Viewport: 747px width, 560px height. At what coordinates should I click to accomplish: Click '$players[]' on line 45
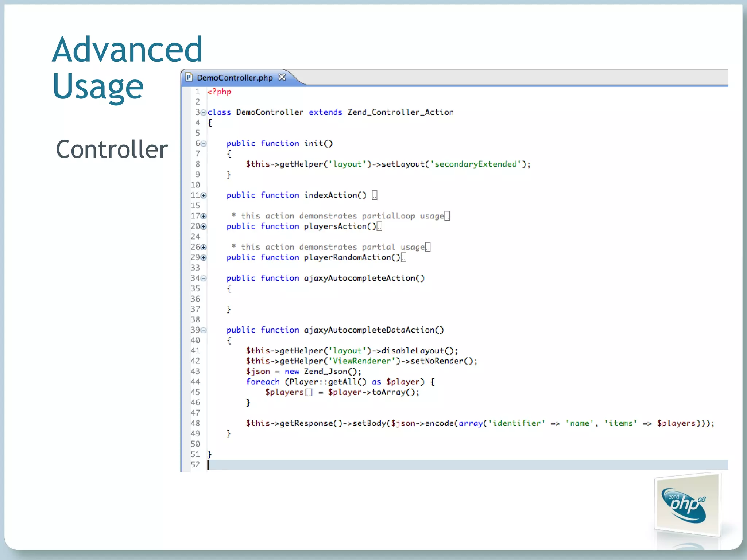coord(289,392)
